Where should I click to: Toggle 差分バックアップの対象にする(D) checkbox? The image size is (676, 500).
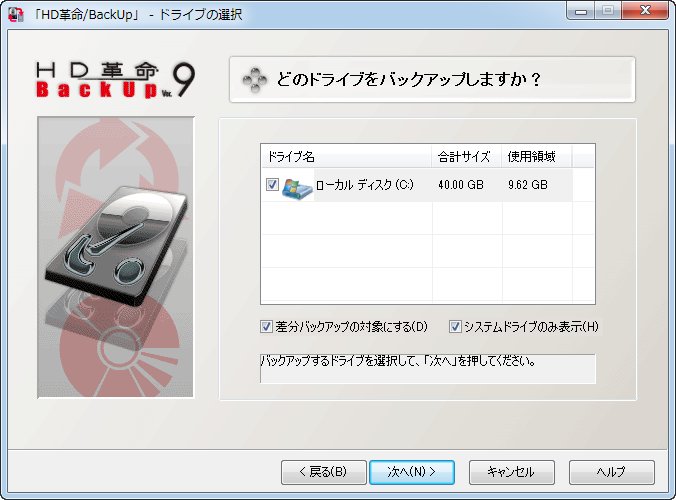tap(266, 327)
